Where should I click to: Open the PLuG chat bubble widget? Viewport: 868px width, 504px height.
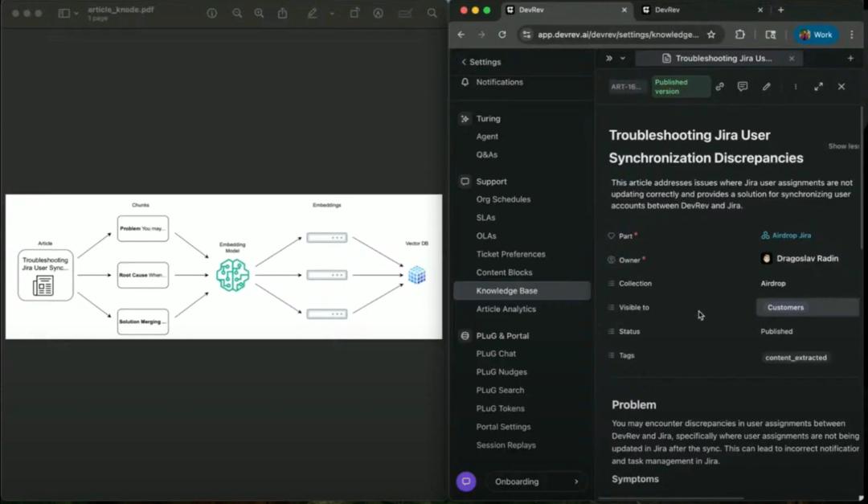click(x=466, y=481)
